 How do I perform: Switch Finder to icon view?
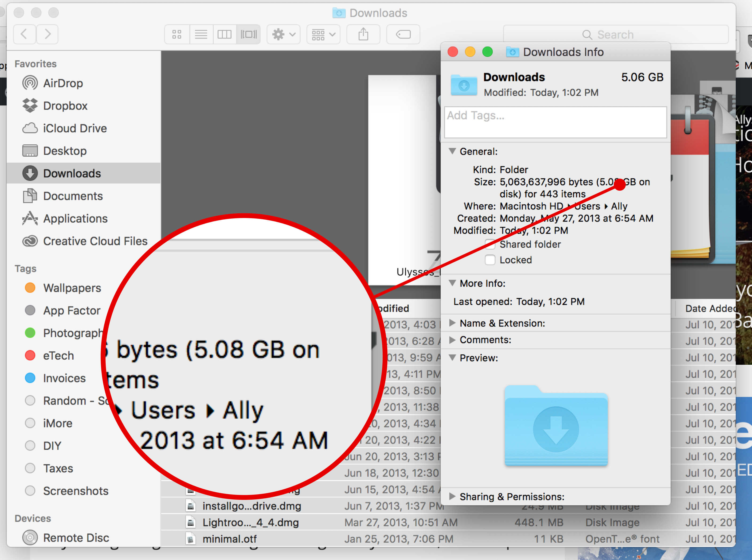[177, 34]
